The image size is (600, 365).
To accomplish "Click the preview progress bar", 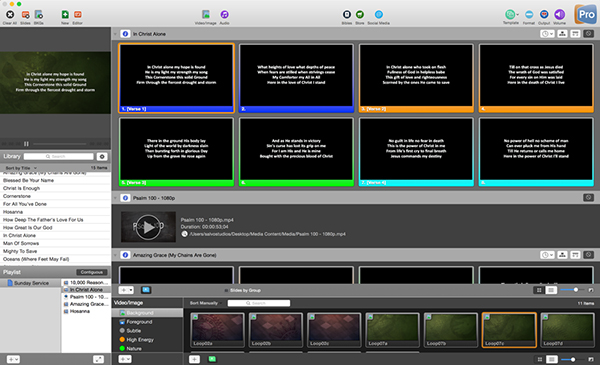I will pos(60,144).
